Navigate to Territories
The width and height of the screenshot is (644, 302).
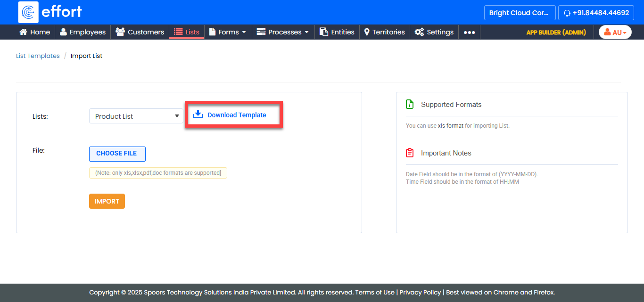coord(384,32)
